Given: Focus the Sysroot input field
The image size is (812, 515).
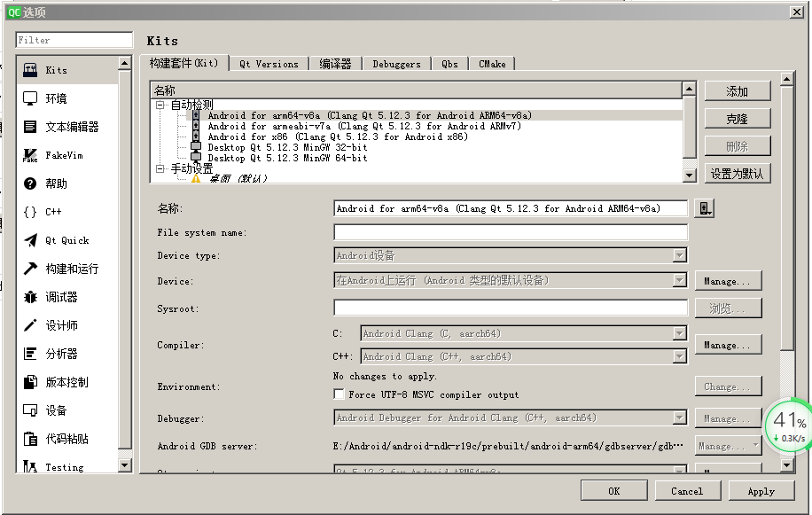Looking at the screenshot, I should click(x=511, y=308).
